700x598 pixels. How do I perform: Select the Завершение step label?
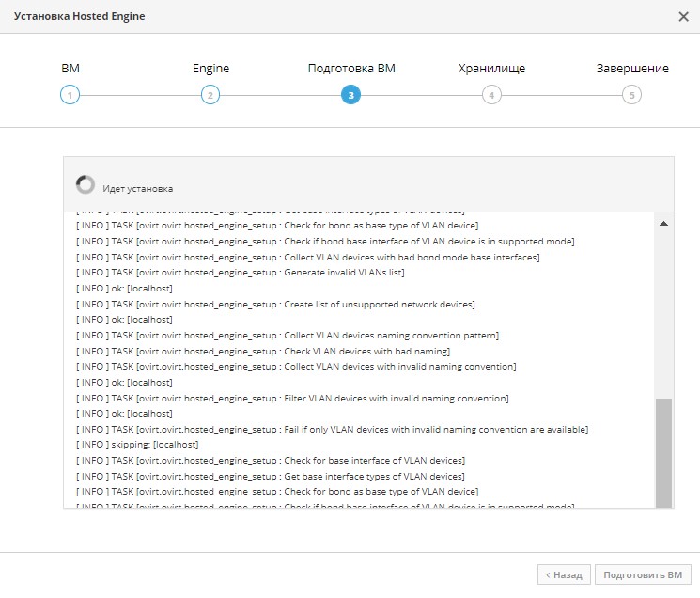click(632, 69)
